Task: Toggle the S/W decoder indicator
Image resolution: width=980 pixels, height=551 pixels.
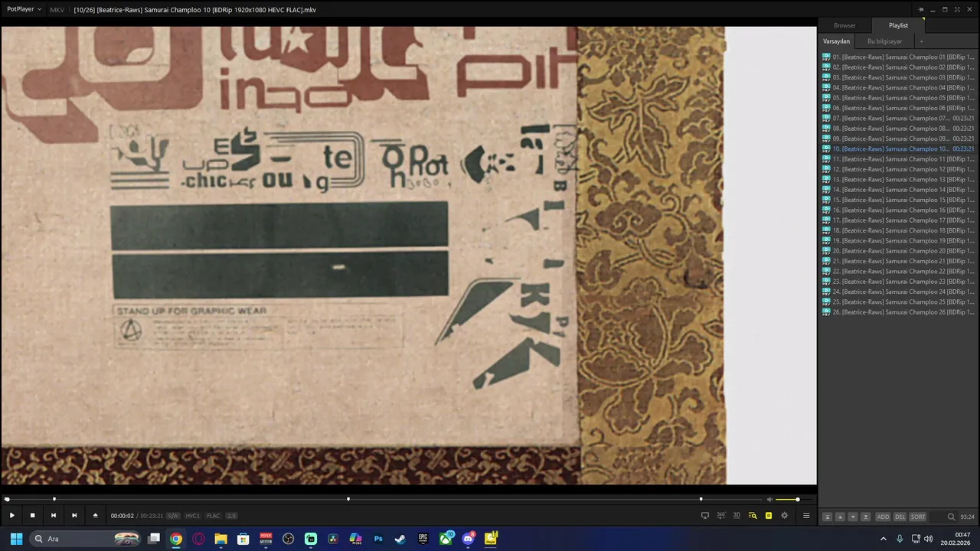Action: click(x=173, y=516)
